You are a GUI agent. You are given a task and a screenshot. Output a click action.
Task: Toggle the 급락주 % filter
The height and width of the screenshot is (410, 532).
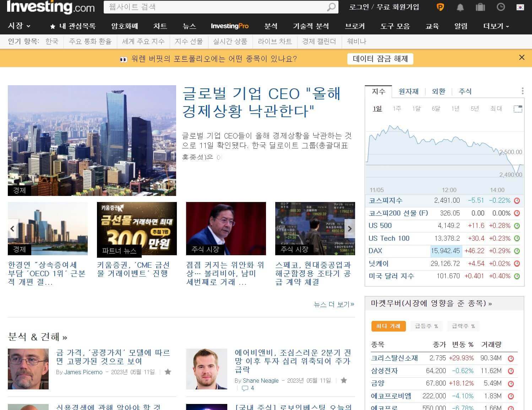click(463, 326)
